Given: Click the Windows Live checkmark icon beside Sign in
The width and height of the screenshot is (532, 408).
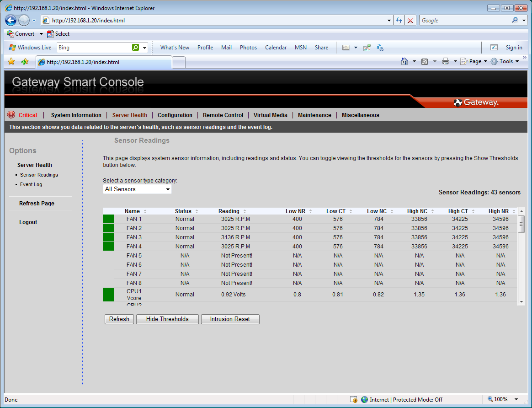Looking at the screenshot, I should 494,48.
